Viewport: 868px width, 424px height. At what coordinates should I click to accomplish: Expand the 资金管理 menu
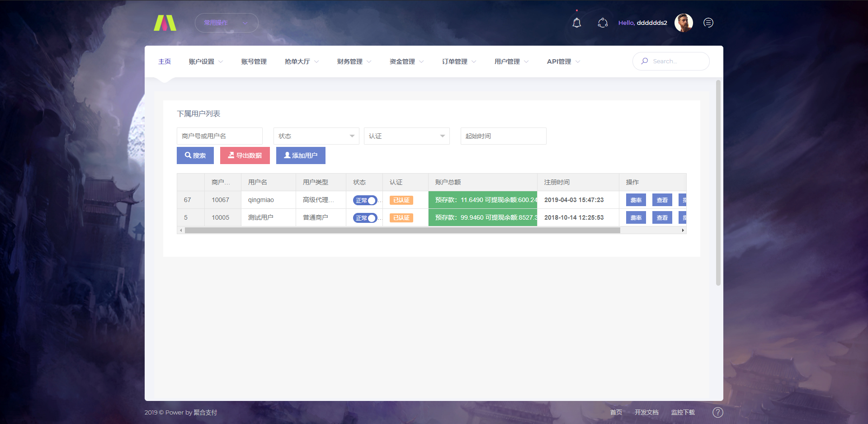coord(406,61)
